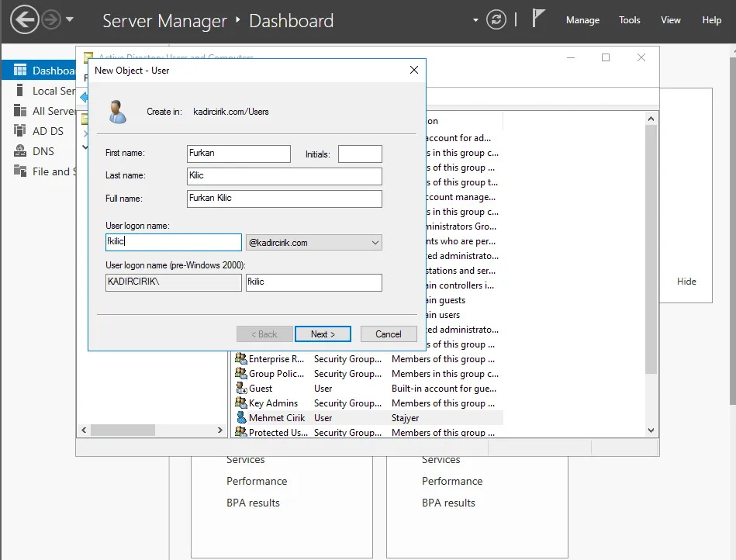Open the @kadircirik.com domain dropdown
Screen dimensions: 736x560
pyautogui.click(x=314, y=243)
